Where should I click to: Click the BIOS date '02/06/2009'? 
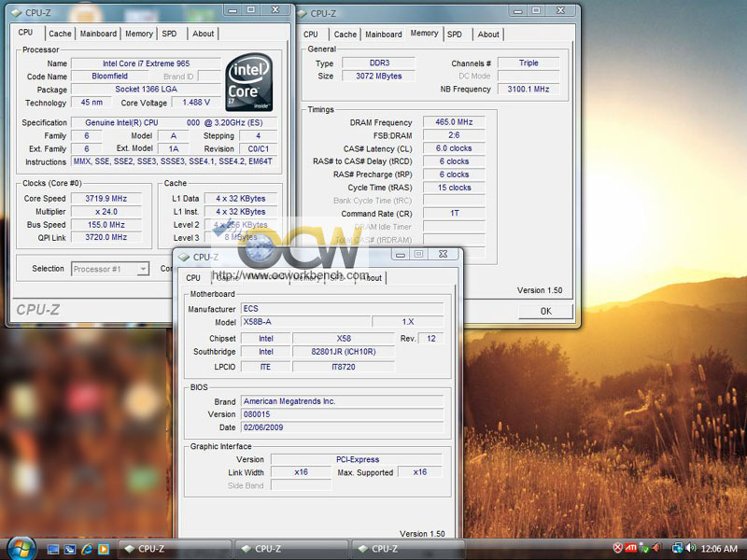[x=342, y=427]
